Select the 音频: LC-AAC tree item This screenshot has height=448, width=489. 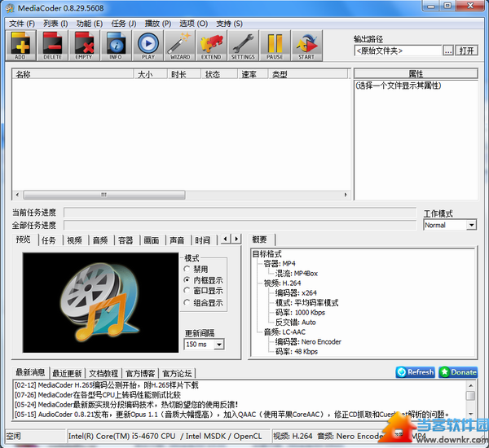(x=284, y=332)
